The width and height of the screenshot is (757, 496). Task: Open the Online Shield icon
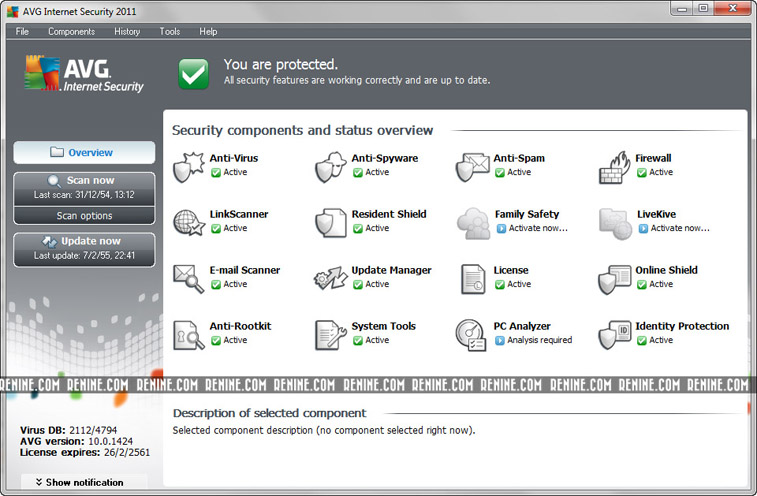[615, 279]
